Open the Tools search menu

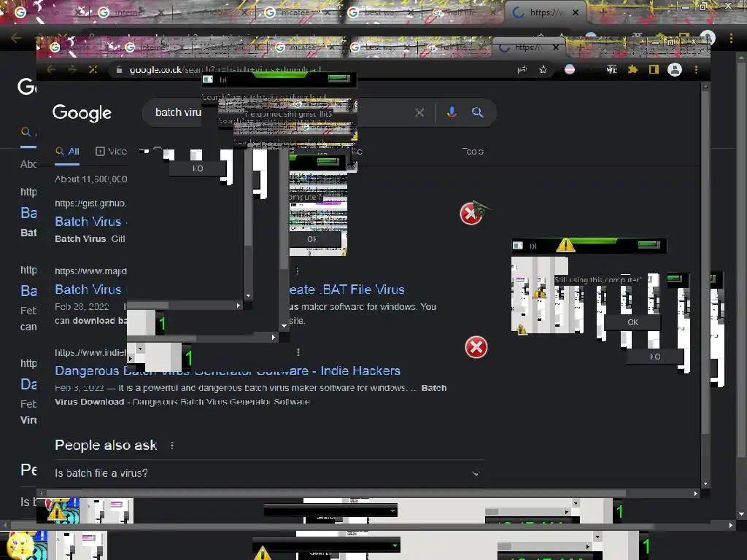tap(473, 152)
